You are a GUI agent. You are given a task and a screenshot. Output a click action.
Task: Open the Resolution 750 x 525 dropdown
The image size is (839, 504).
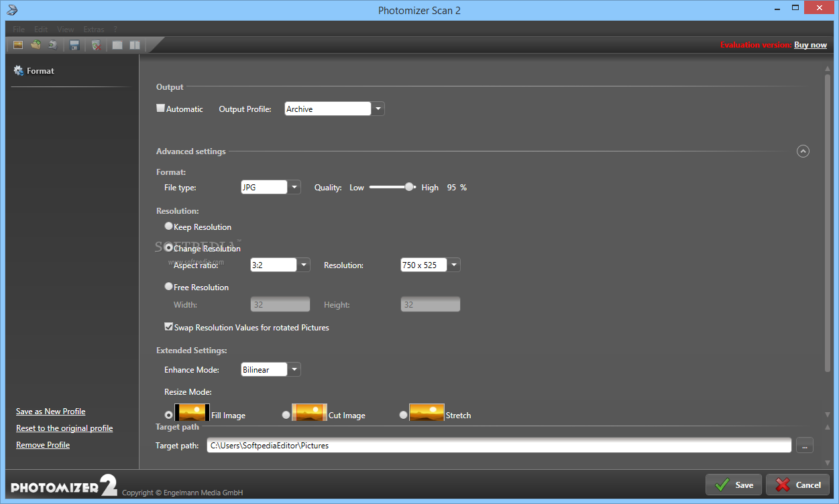coord(454,265)
